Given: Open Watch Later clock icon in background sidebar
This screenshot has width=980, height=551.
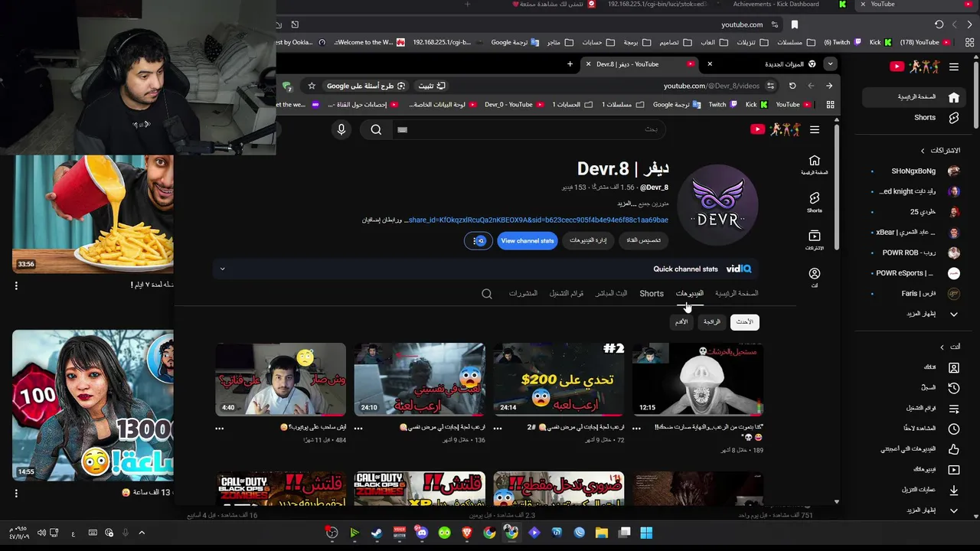Looking at the screenshot, I should [x=954, y=429].
